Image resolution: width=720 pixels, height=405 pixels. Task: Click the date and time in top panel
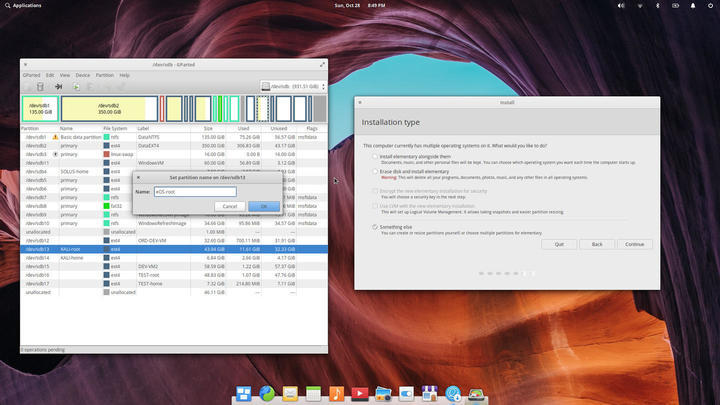[x=360, y=6]
